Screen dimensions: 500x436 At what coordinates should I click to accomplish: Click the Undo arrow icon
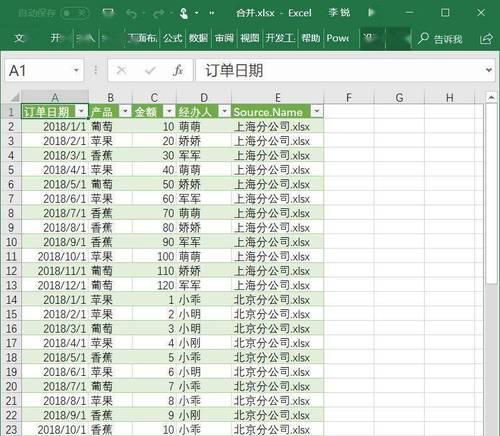click(132, 13)
